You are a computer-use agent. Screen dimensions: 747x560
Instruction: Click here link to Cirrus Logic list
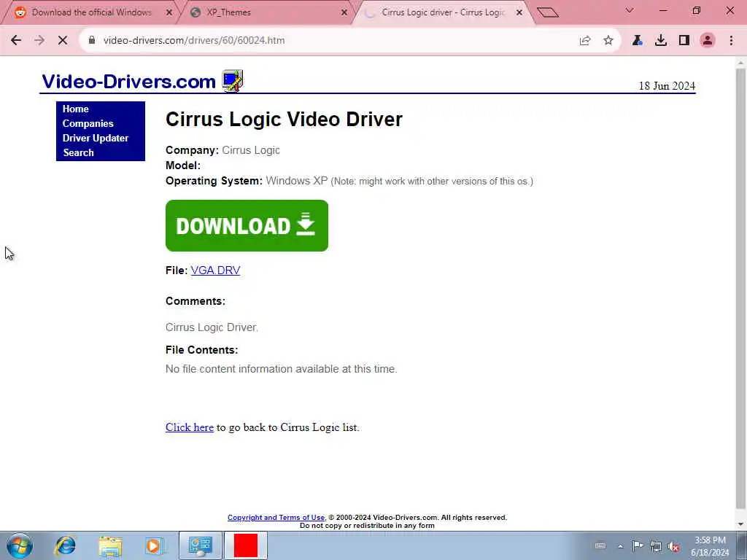[x=190, y=427]
